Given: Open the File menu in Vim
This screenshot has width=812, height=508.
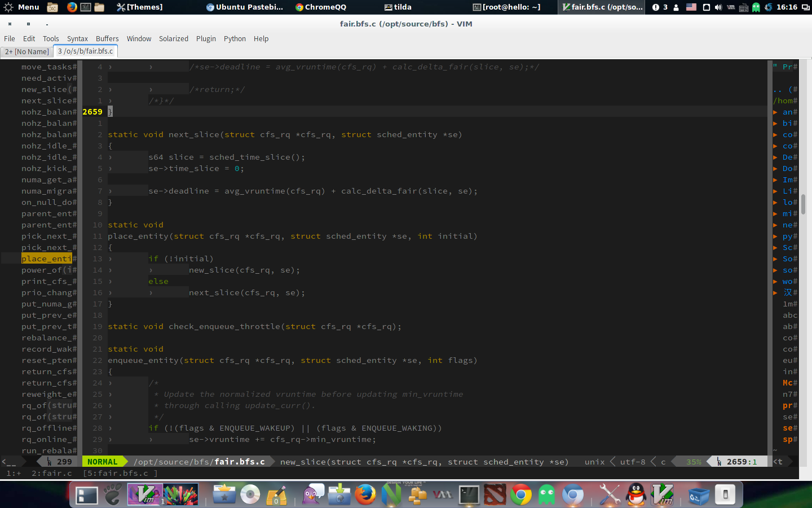Looking at the screenshot, I should click(10, 38).
